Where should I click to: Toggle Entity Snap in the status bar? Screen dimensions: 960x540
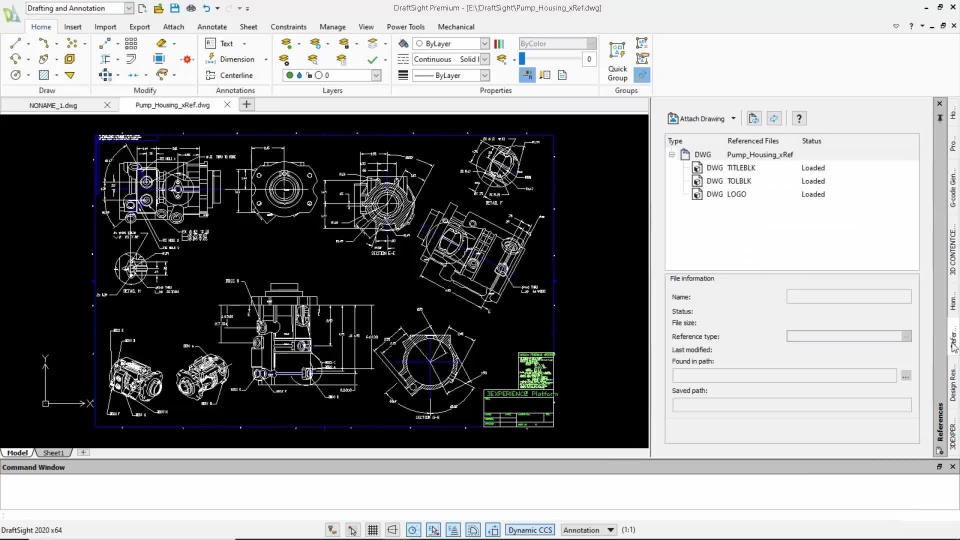(433, 530)
